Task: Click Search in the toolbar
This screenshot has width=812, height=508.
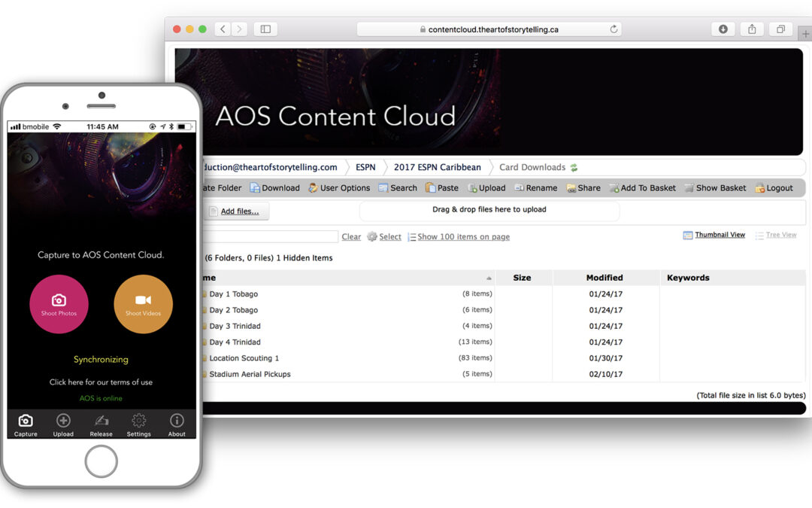Action: [x=398, y=188]
